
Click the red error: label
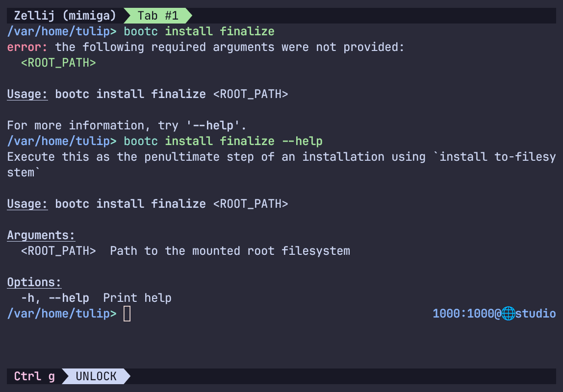(27, 47)
